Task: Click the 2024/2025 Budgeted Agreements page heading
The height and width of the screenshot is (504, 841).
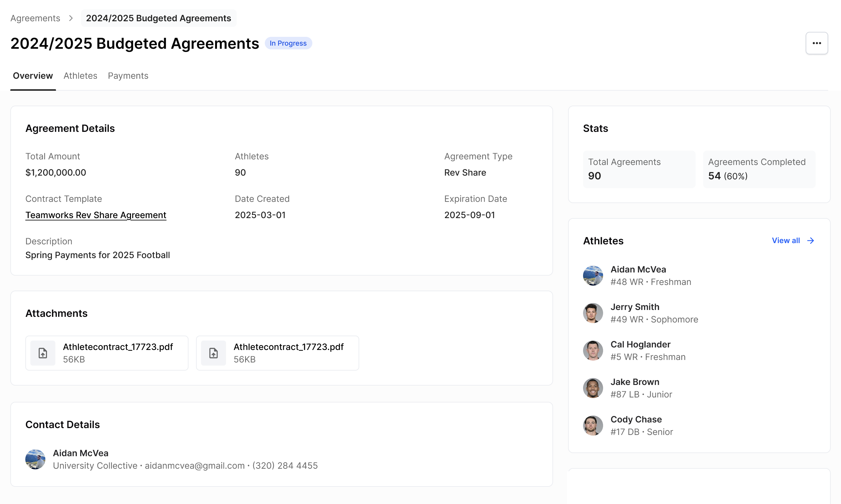Action: pyautogui.click(x=134, y=43)
